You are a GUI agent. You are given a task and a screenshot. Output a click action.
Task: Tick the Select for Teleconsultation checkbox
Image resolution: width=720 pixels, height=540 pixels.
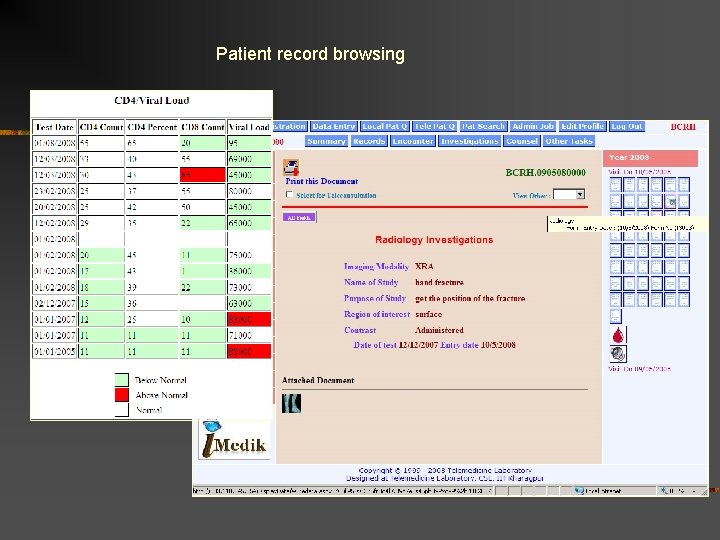(289, 195)
